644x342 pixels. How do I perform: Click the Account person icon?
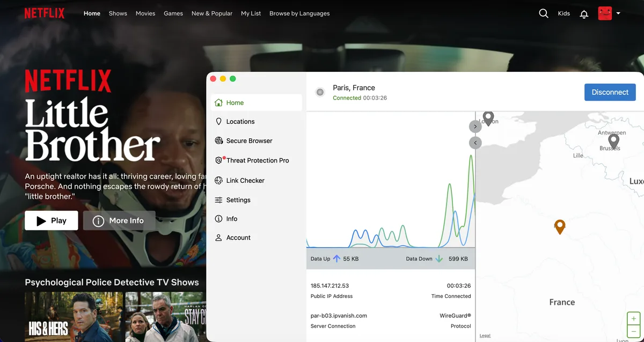pyautogui.click(x=218, y=237)
